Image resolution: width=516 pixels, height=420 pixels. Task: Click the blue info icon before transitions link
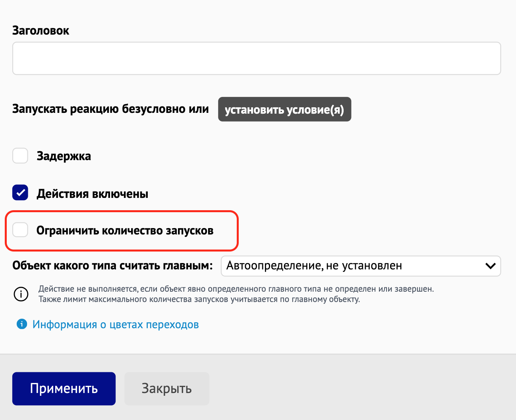click(x=22, y=324)
